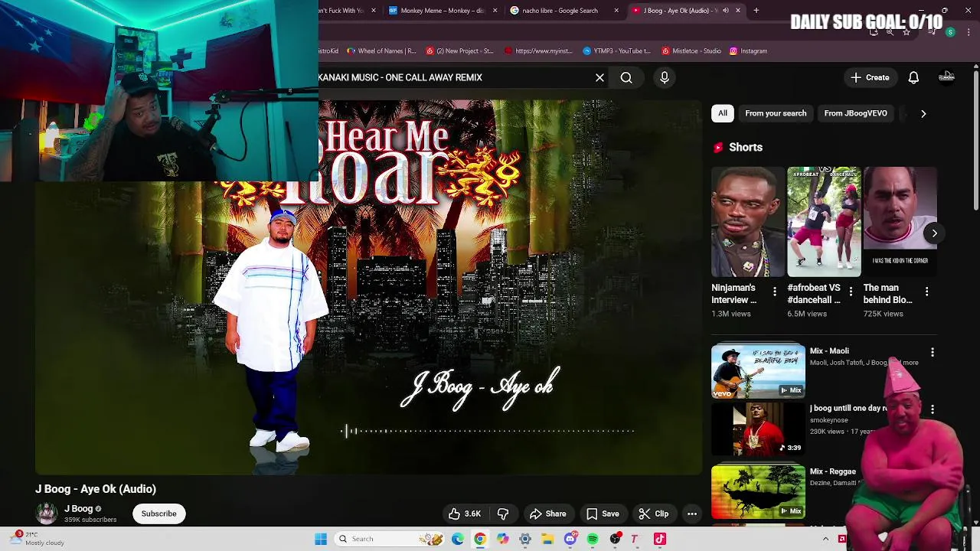Screen dimensions: 980x551
Task: Open File Explorer from taskbar
Action: (x=547, y=539)
